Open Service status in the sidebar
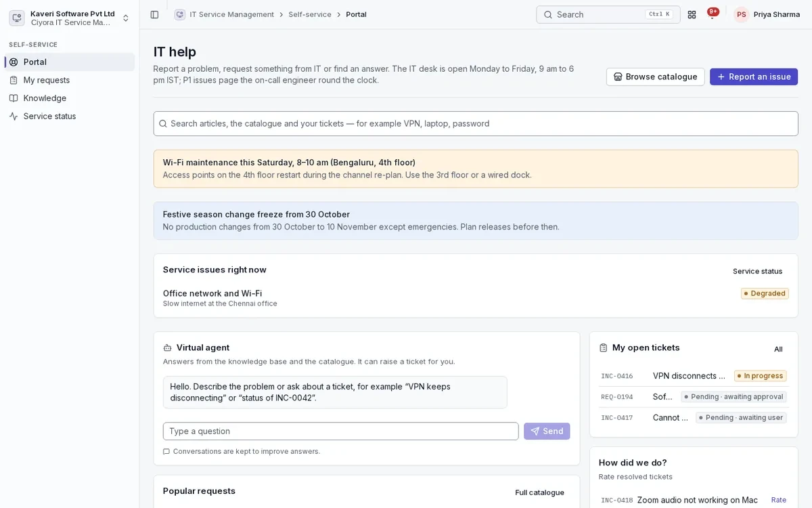Viewport: 812px width, 508px height. click(x=70, y=117)
